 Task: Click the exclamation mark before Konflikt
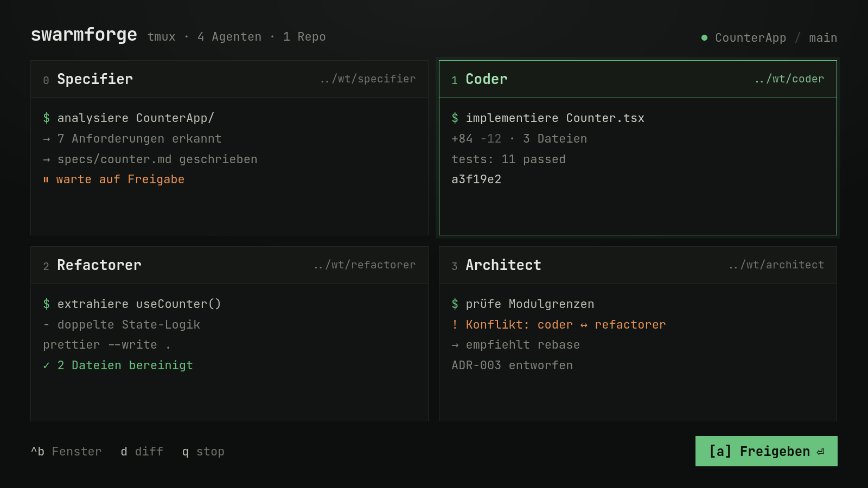(x=455, y=325)
